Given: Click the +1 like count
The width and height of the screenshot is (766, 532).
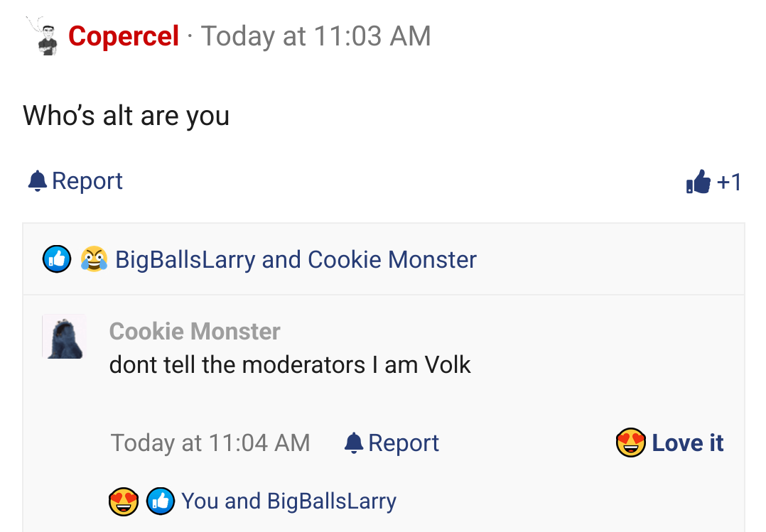Looking at the screenshot, I should 730,183.
